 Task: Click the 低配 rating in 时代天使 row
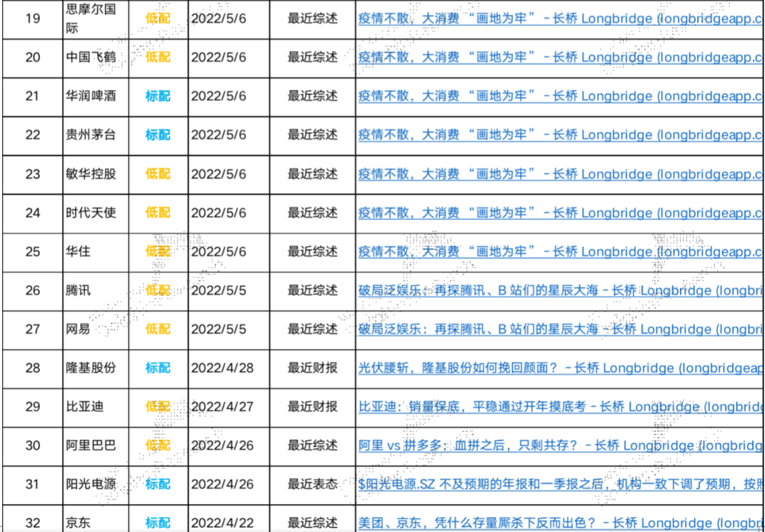click(158, 213)
